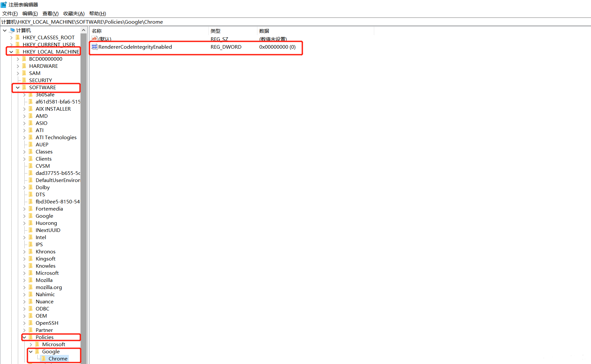Click the Google folder icon under Policies
This screenshot has height=364, width=591.
[x=37, y=351]
